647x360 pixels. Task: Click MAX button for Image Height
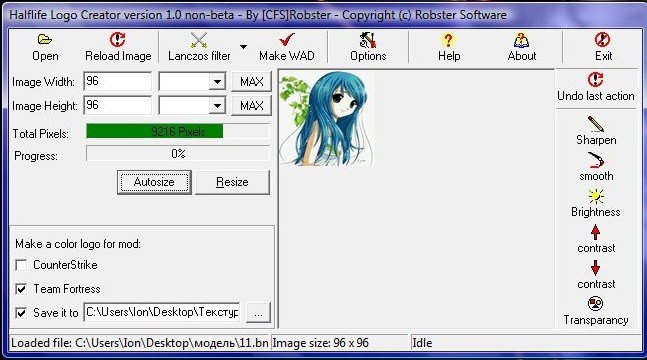251,106
